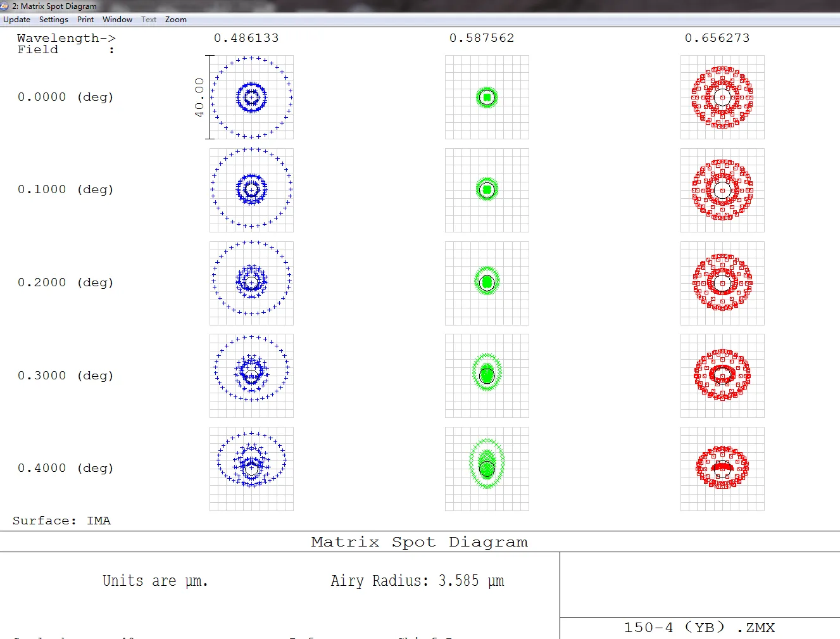The width and height of the screenshot is (840, 639).
Task: Select green spot plot at 0.4000 deg
Action: [x=487, y=469]
